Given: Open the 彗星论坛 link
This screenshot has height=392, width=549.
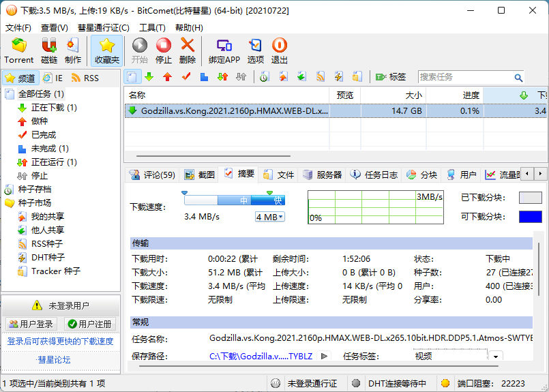Looking at the screenshot, I should (54, 359).
